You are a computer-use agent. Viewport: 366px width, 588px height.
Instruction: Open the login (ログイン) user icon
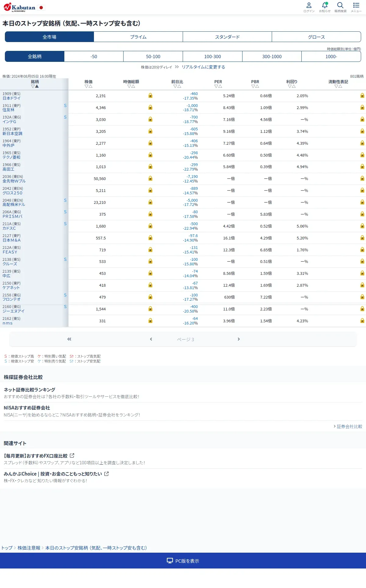309,5
